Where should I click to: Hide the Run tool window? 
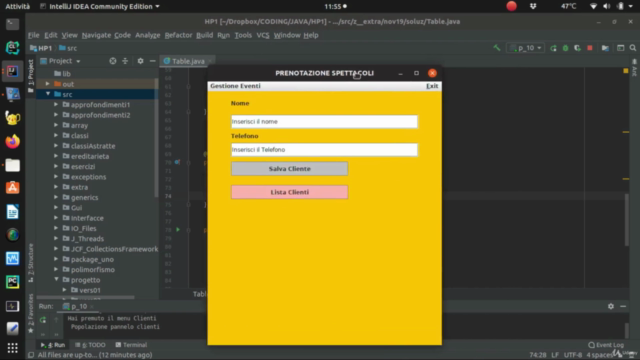tap(623, 306)
